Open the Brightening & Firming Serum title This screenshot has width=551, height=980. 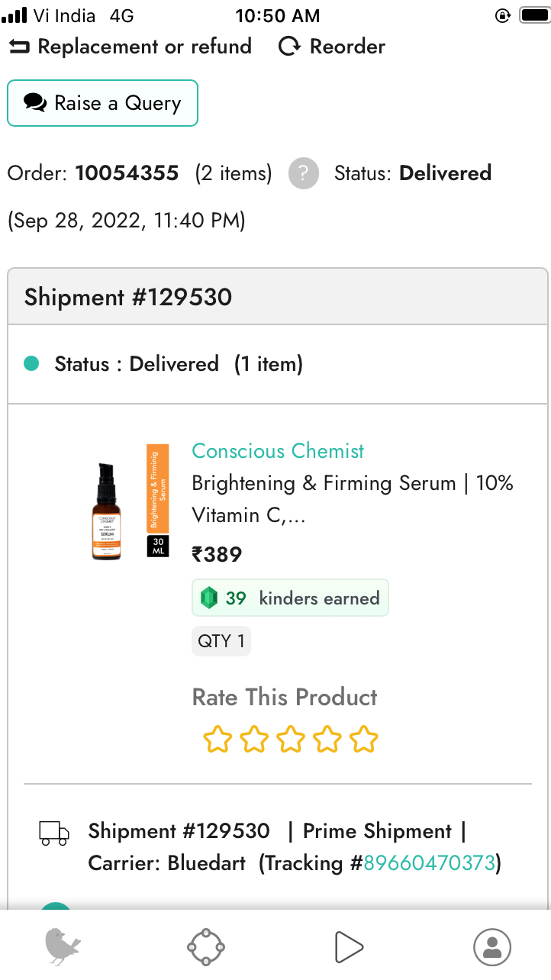tap(353, 499)
